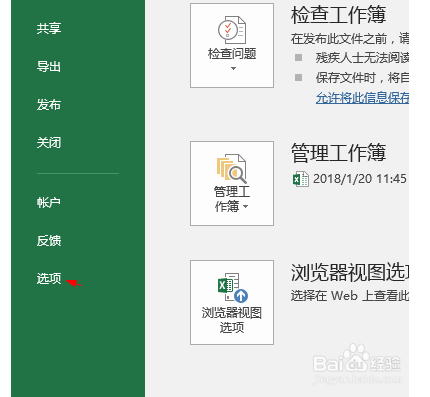Select 反馈 (Feedback) in the sidebar
This screenshot has width=430, height=397.
click(49, 240)
